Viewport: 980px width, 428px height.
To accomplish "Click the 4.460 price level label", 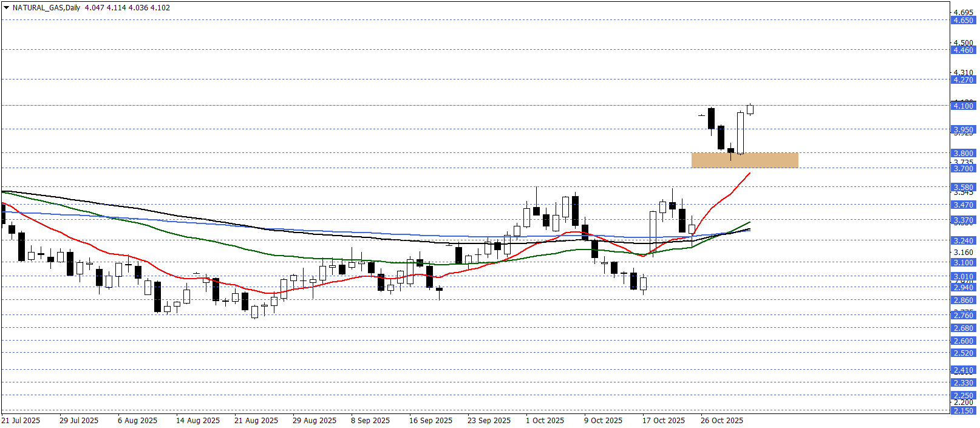I will [x=963, y=50].
